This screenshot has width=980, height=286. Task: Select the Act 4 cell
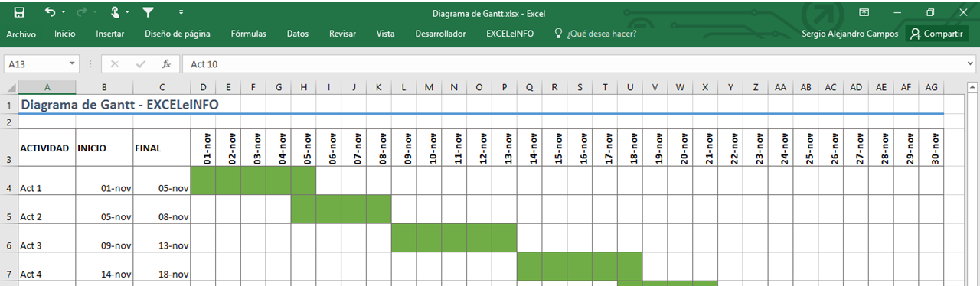[47, 268]
